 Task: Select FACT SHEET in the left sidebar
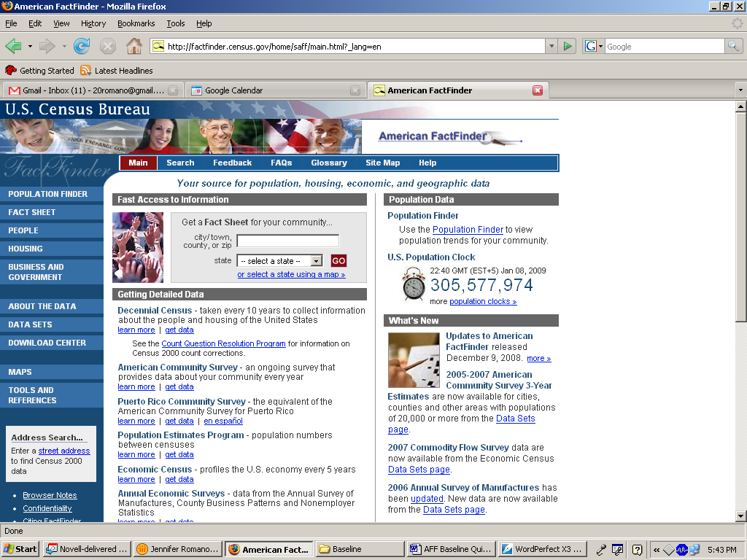(52, 212)
